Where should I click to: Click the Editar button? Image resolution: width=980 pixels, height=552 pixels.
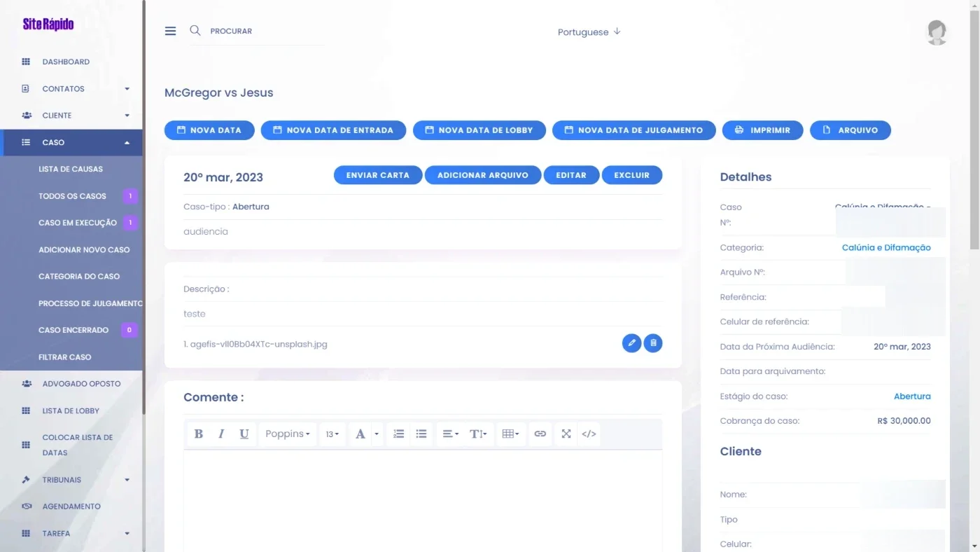point(571,175)
